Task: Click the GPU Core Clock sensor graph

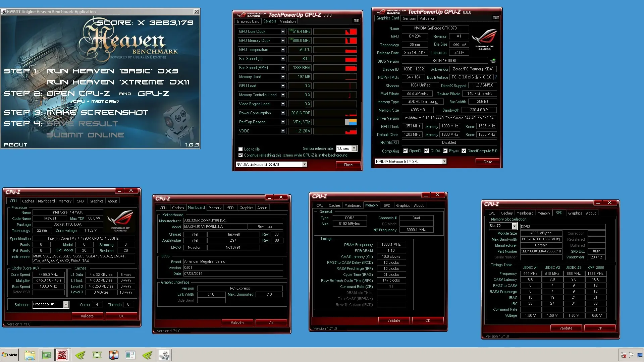Action: click(x=335, y=32)
